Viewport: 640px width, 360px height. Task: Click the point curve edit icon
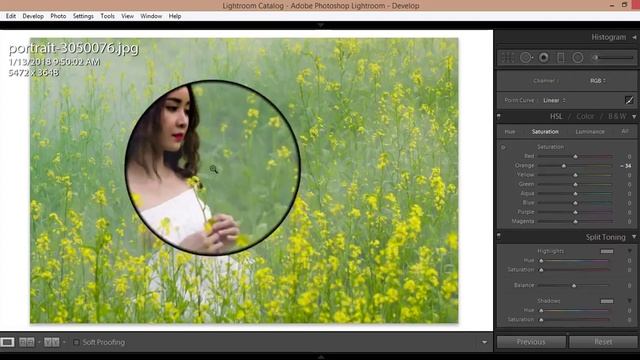(x=629, y=100)
